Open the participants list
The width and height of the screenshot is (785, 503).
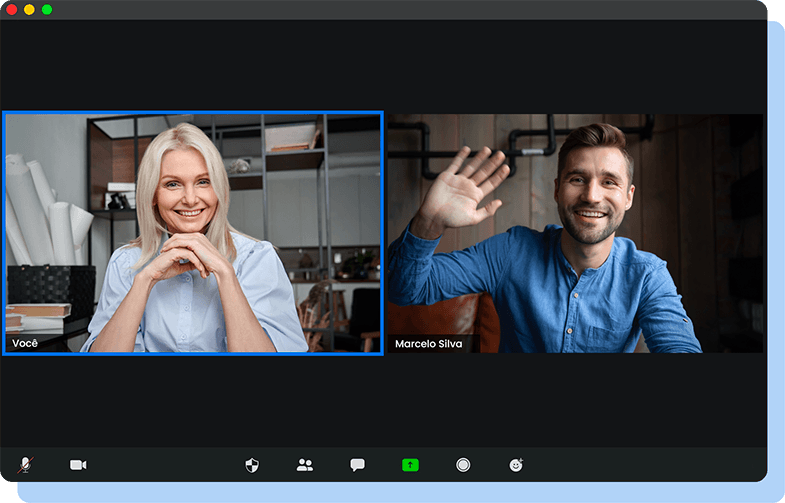pos(304,465)
